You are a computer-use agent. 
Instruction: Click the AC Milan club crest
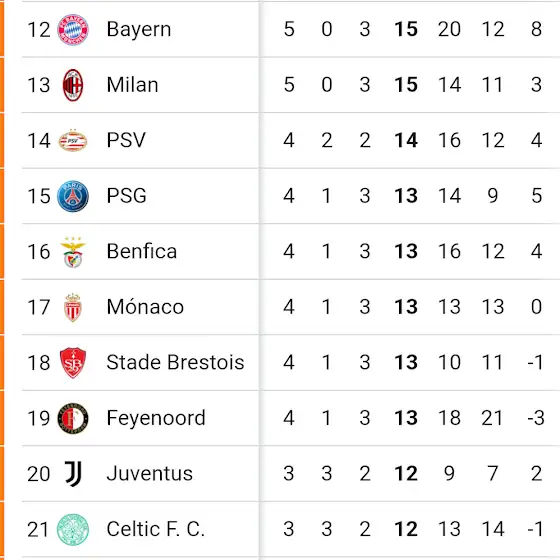pos(73,85)
